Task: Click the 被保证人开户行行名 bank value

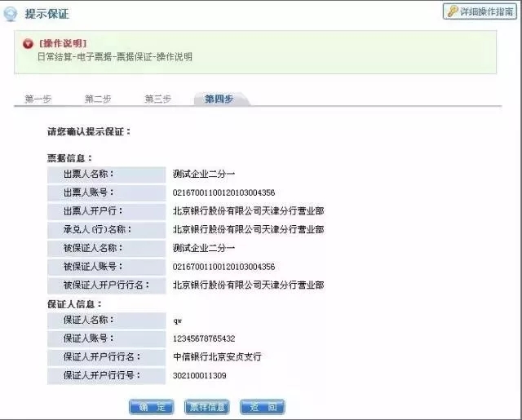Action: (x=248, y=285)
